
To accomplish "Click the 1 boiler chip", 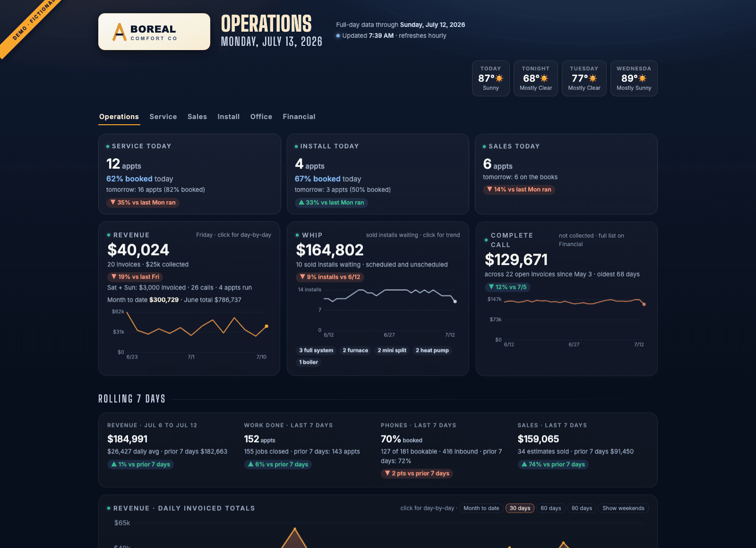I will 309,362.
